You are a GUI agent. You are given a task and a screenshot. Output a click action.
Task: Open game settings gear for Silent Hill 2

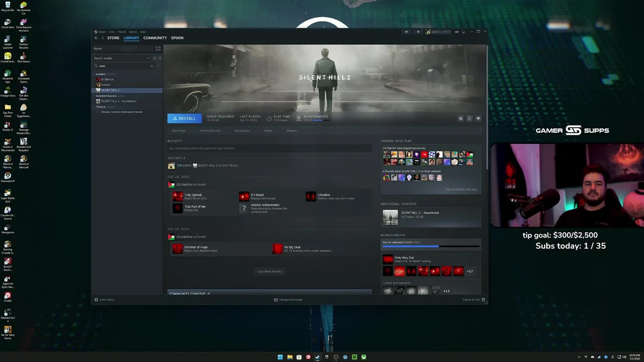pyautogui.click(x=460, y=119)
